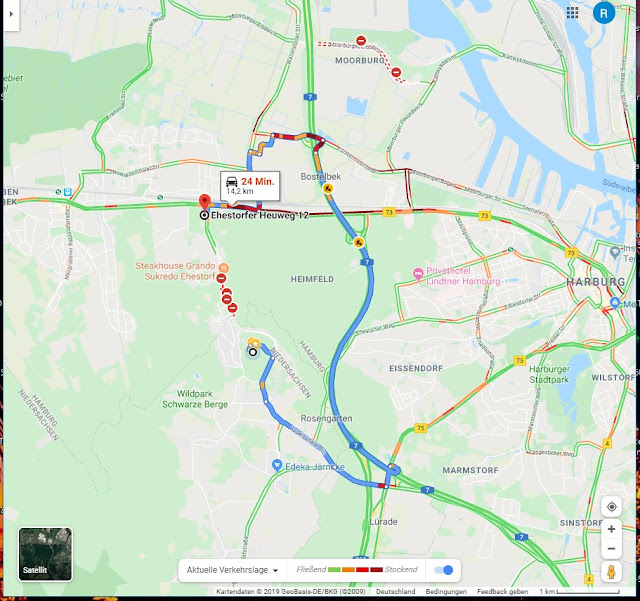Click the my-location crosshair button

click(611, 507)
